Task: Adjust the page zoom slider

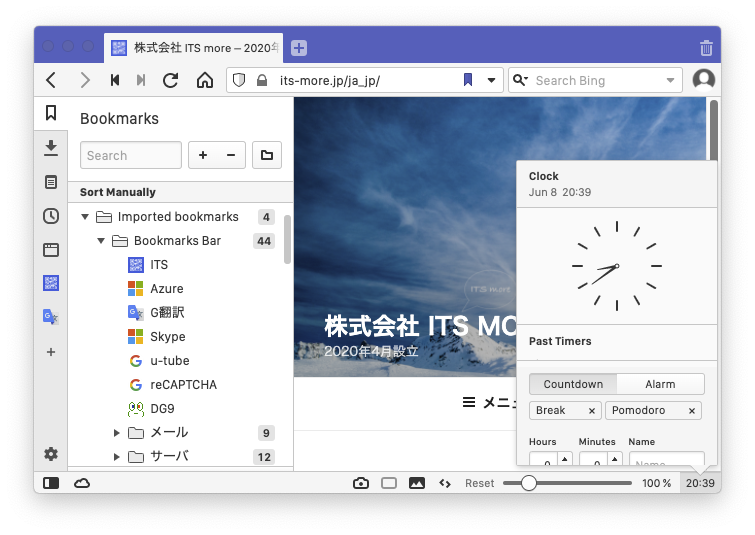Action: [529, 483]
